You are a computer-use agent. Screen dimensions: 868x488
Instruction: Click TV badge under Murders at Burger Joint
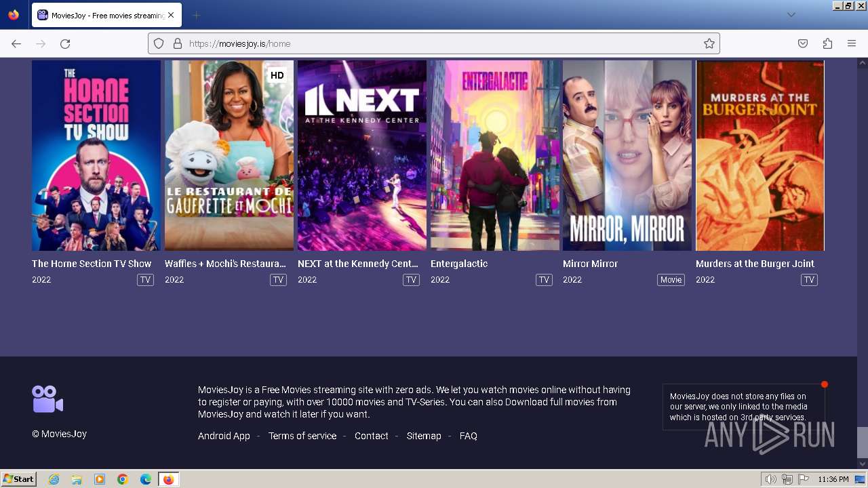pyautogui.click(x=809, y=280)
